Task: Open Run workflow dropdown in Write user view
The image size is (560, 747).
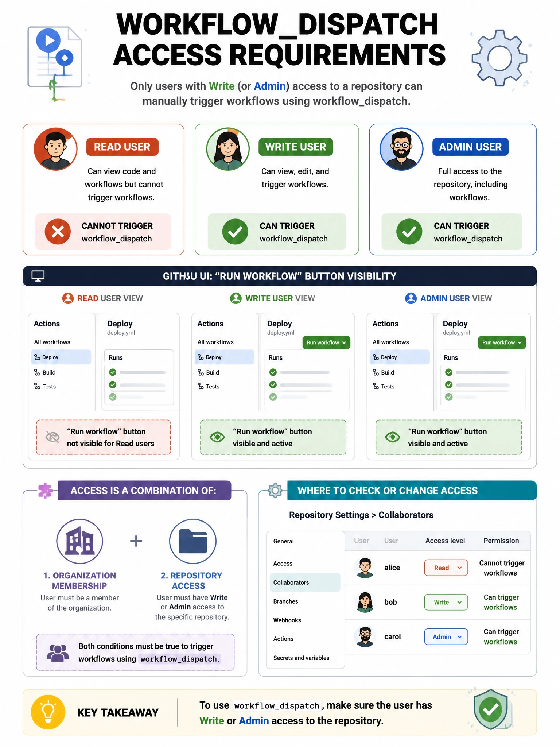Action: (x=326, y=342)
